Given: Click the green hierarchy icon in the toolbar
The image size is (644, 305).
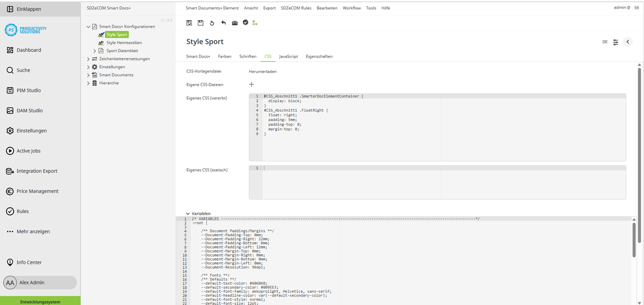Looking at the screenshot, I should click(255, 23).
